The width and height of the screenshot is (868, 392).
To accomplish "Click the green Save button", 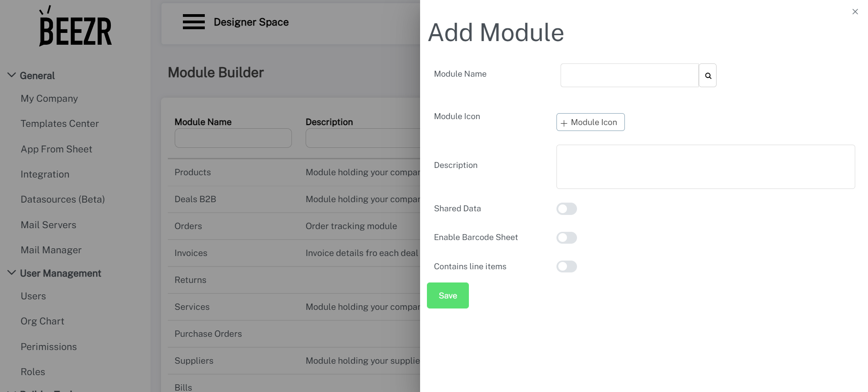I will [x=447, y=296].
